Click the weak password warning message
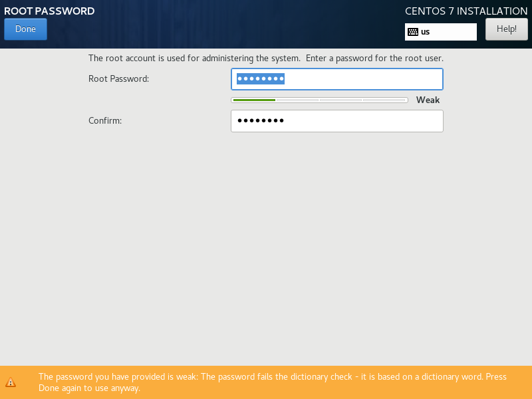Screen dimensions: 532x399 273,382
